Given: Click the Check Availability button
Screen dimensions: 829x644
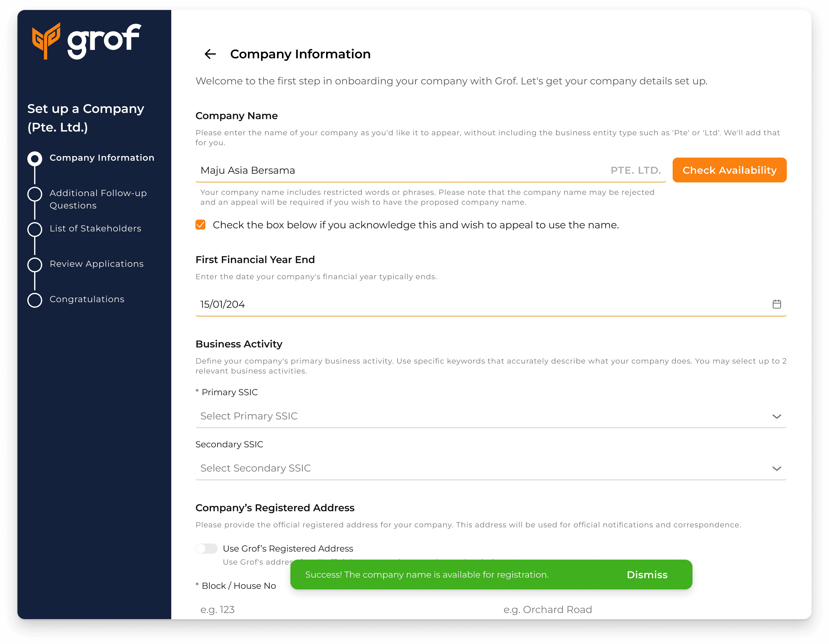Looking at the screenshot, I should coord(729,170).
